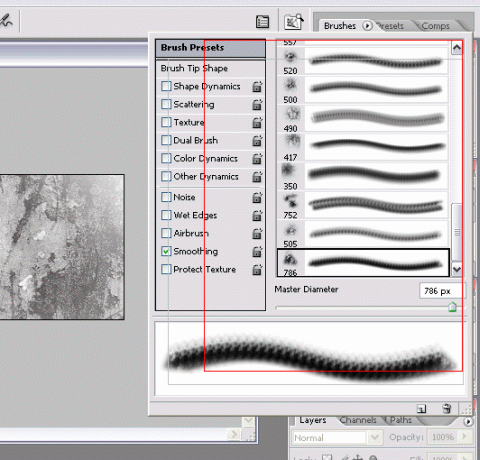
Task: Open the File Browser icon
Action: [x=294, y=22]
